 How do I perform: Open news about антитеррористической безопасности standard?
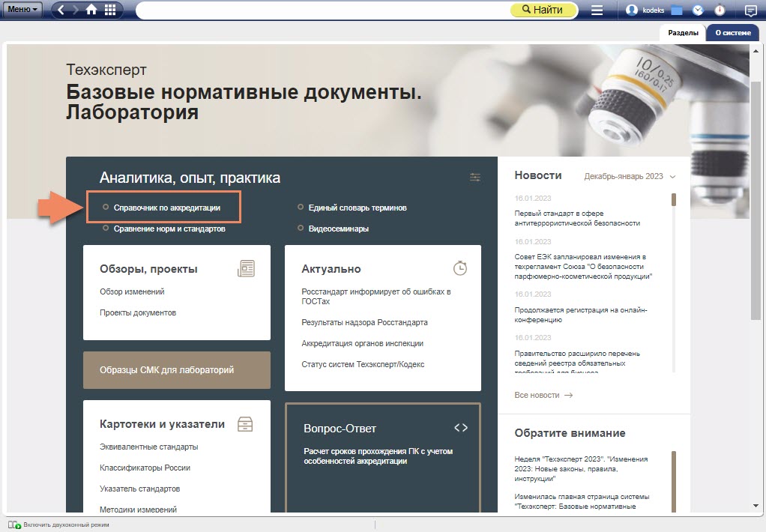point(577,218)
